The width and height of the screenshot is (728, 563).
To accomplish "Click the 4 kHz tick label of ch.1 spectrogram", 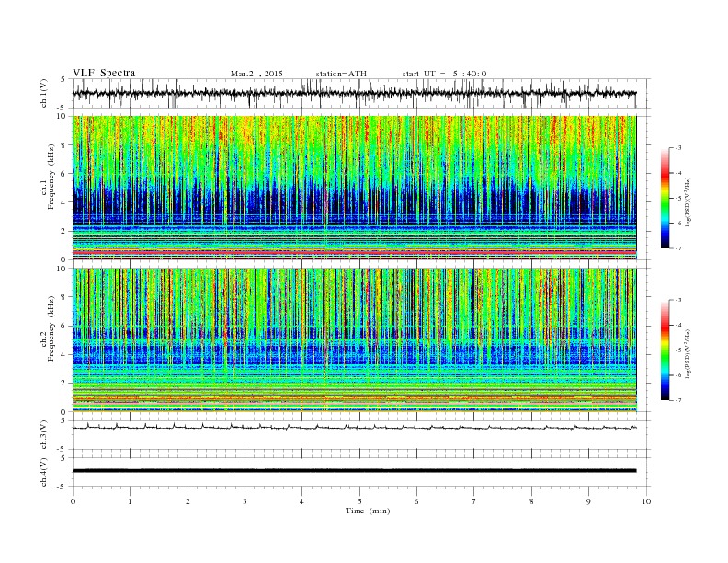I will click(64, 202).
